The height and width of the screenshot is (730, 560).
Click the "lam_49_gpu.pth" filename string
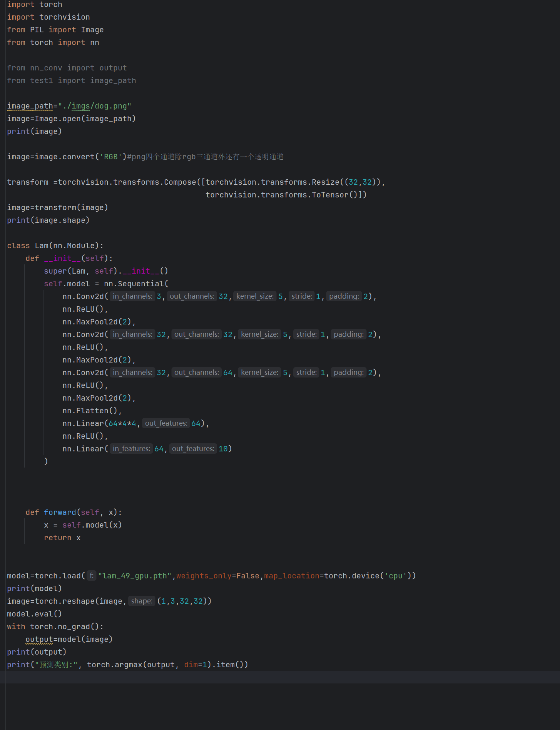[134, 576]
